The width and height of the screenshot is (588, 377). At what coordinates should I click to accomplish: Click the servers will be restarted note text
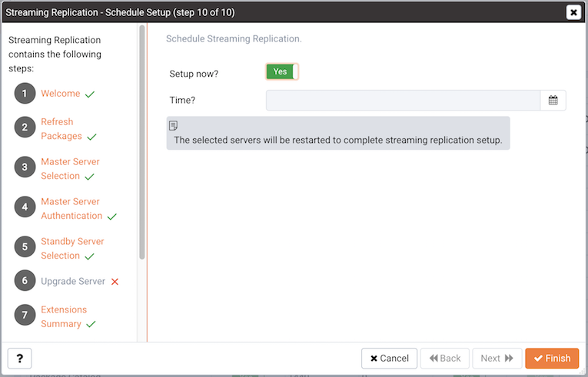coord(338,141)
